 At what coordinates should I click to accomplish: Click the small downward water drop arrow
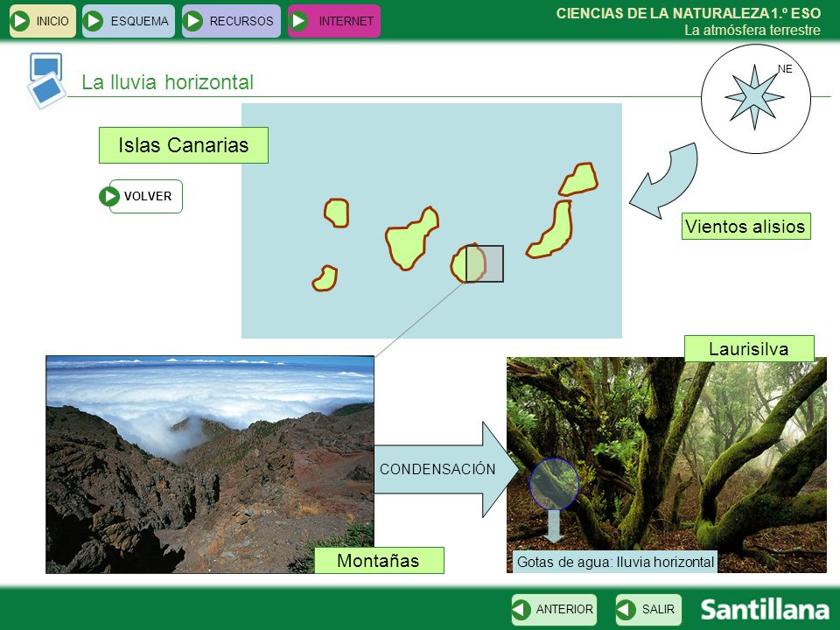pyautogui.click(x=553, y=526)
